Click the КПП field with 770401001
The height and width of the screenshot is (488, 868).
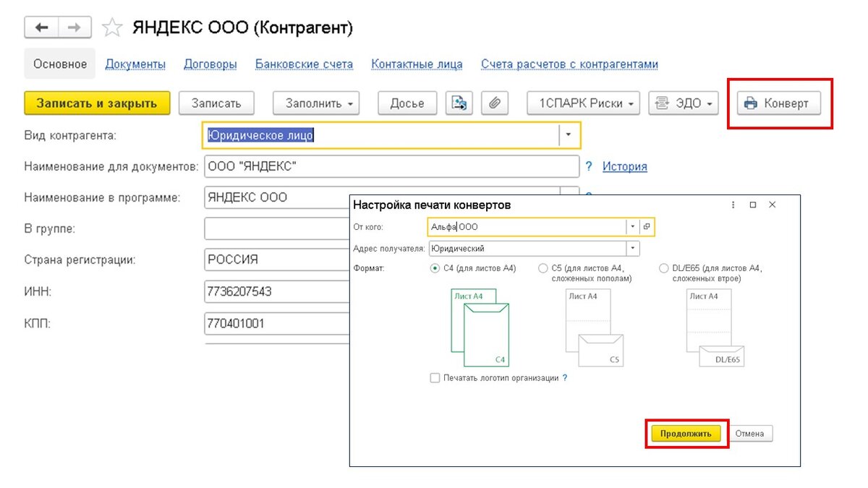click(277, 323)
